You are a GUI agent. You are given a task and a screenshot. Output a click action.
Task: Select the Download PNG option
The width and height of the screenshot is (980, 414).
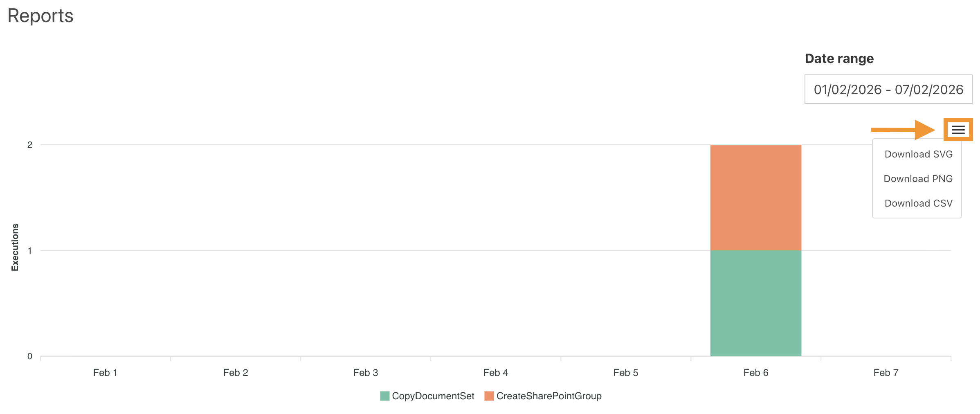click(918, 179)
